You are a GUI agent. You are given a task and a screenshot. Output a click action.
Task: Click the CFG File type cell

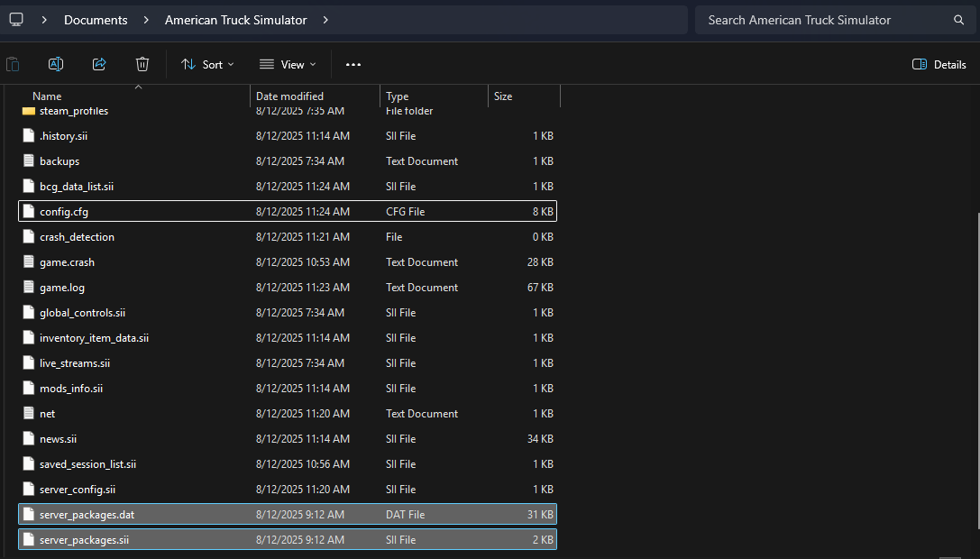(405, 211)
